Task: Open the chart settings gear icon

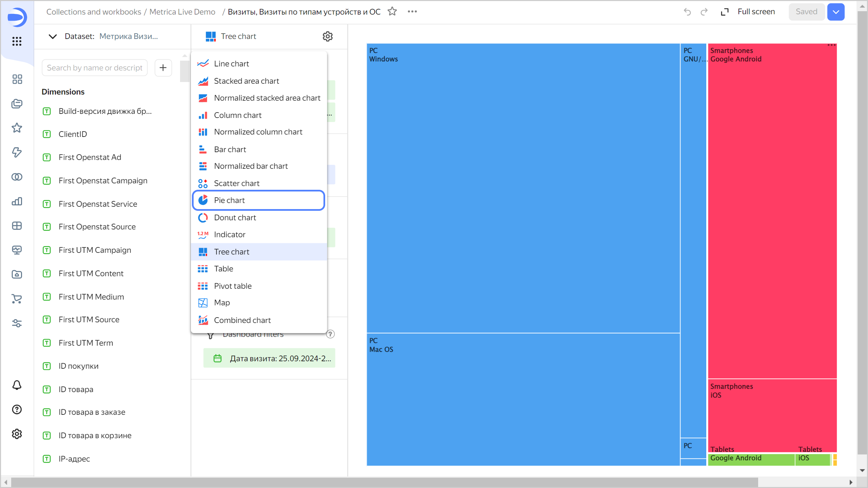Action: (x=328, y=36)
